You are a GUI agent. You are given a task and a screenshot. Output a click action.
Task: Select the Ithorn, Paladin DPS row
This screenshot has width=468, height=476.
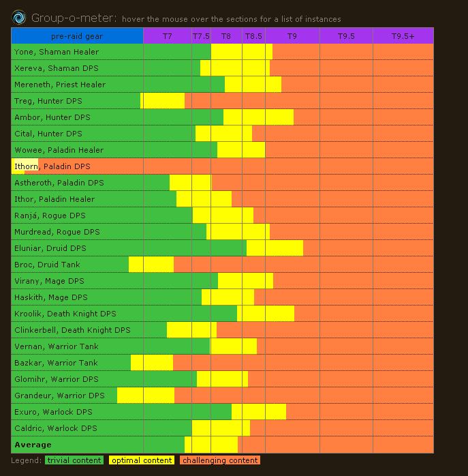pos(52,166)
